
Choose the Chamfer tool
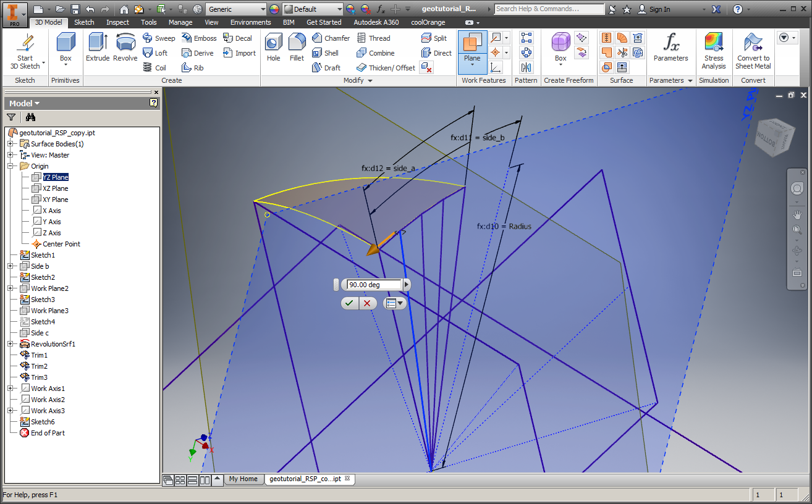(x=331, y=38)
